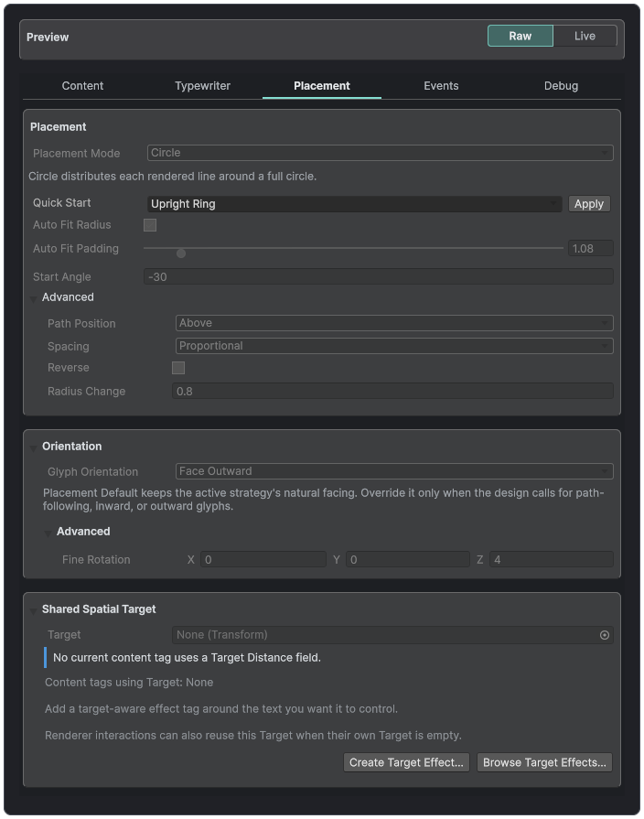Switch Preview to Raw mode

[x=520, y=36]
